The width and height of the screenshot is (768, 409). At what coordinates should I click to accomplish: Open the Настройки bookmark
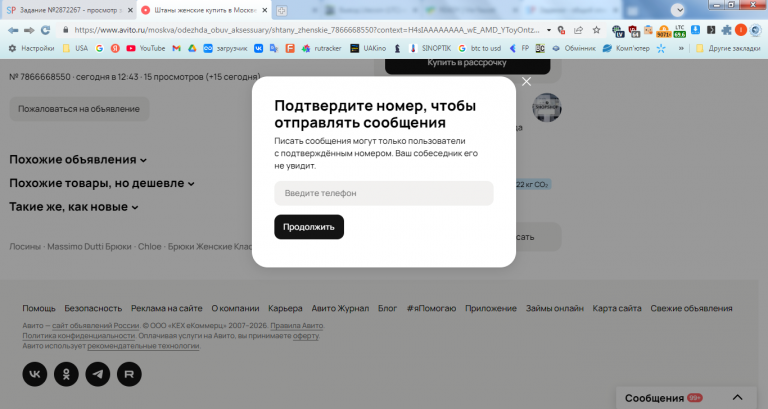31,48
